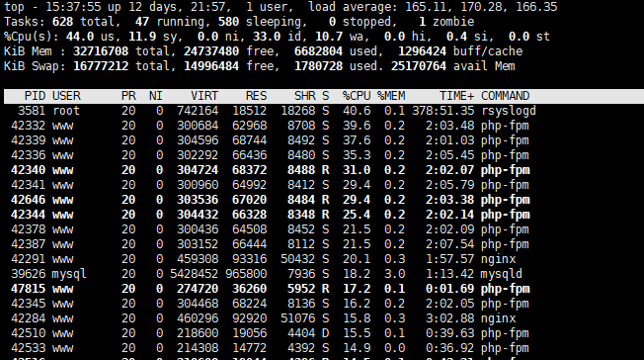Viewport: 644px width, 360px height.
Task: Click the KiB Swap used value
Action: [318, 66]
